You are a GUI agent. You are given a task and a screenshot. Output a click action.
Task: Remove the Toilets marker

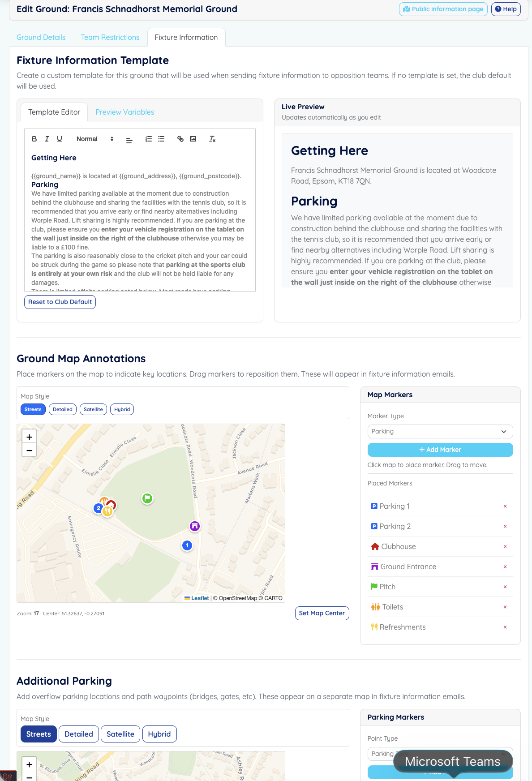pos(505,607)
